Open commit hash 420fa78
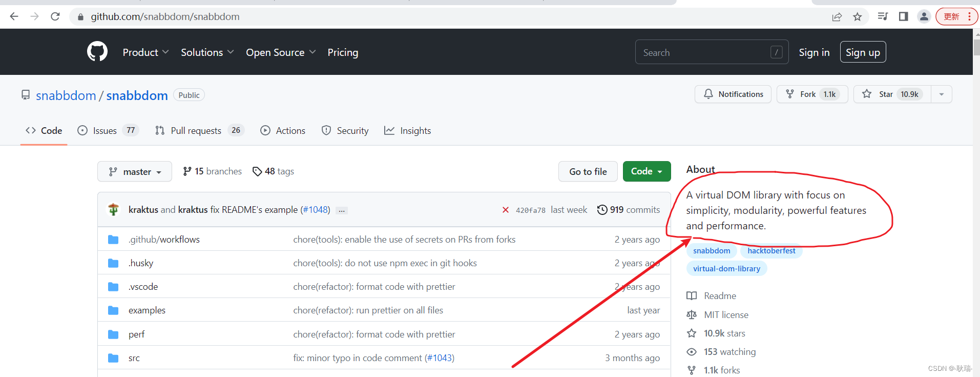This screenshot has width=980, height=377. pyautogui.click(x=531, y=210)
